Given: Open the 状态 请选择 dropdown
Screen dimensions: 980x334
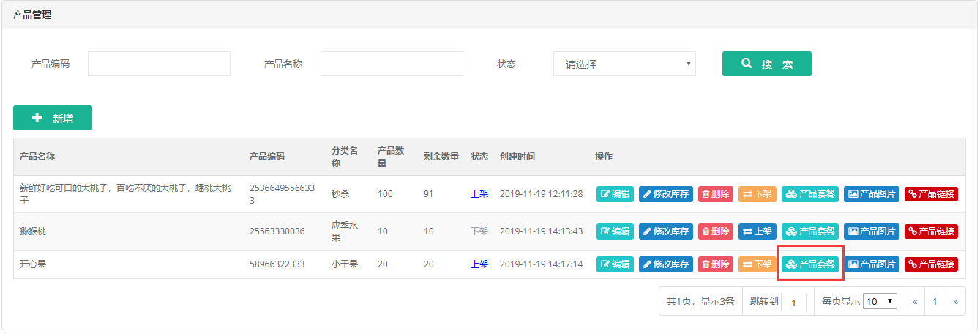Looking at the screenshot, I should 624,64.
